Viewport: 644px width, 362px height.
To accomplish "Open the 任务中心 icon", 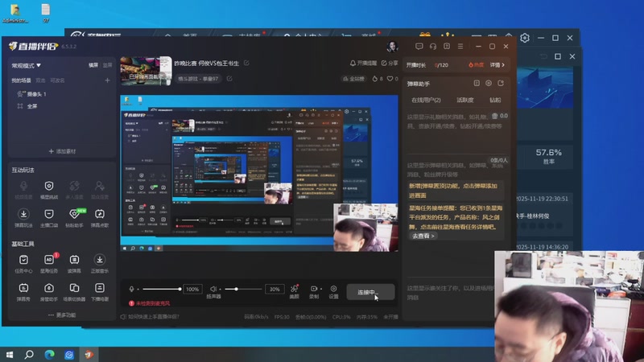I will [x=23, y=259].
